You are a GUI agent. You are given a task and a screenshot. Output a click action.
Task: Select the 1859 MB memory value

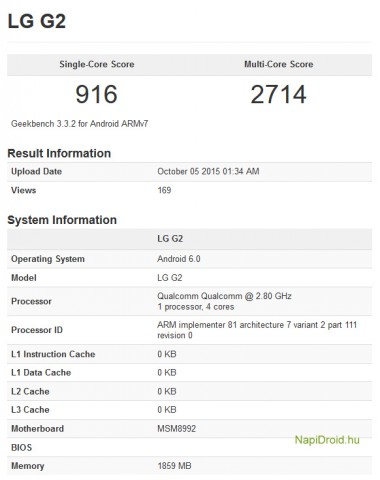[x=174, y=466]
